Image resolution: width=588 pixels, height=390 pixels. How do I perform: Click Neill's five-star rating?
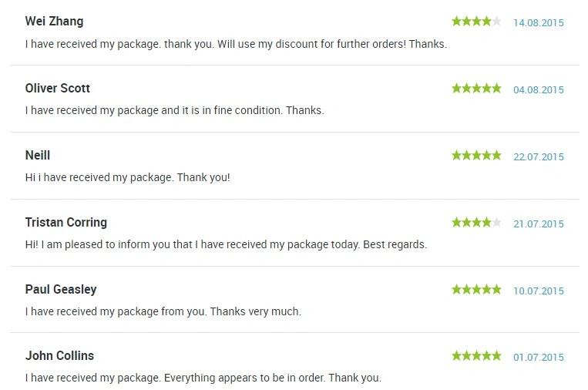pyautogui.click(x=476, y=155)
